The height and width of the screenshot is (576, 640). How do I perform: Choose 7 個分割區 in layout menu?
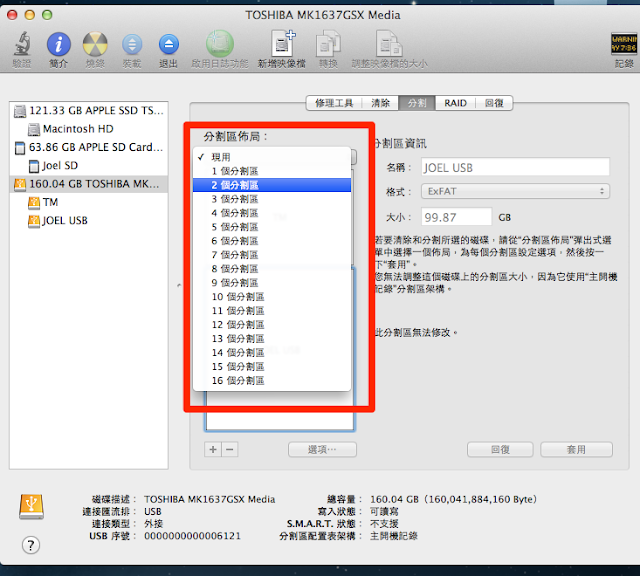point(272,255)
